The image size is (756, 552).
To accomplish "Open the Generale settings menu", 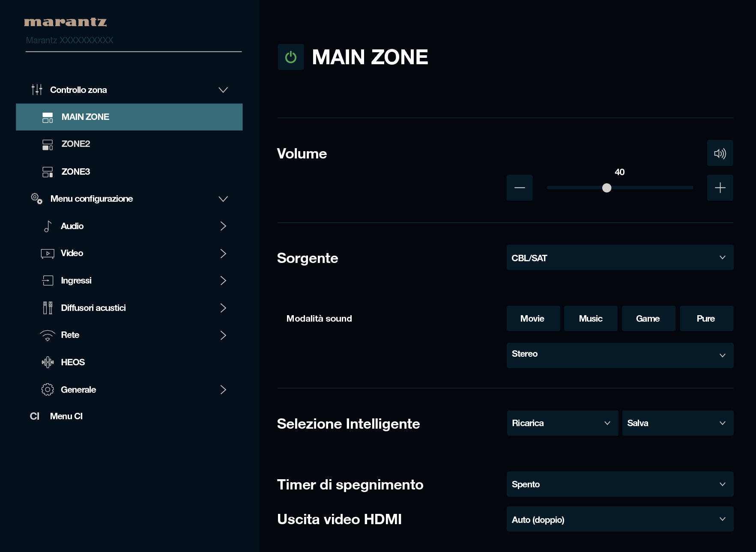I will 78,390.
